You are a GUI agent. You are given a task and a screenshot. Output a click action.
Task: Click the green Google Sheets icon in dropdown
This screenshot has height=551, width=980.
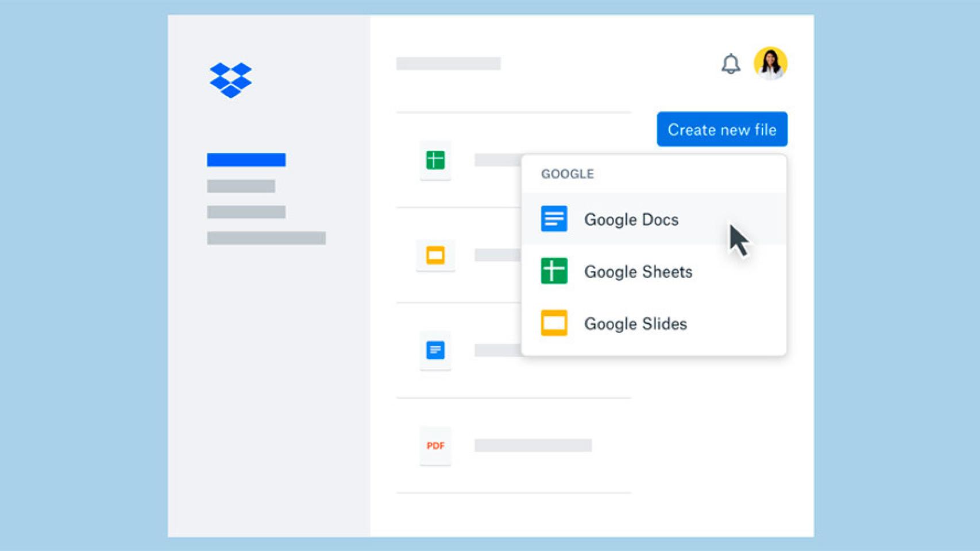(x=554, y=271)
